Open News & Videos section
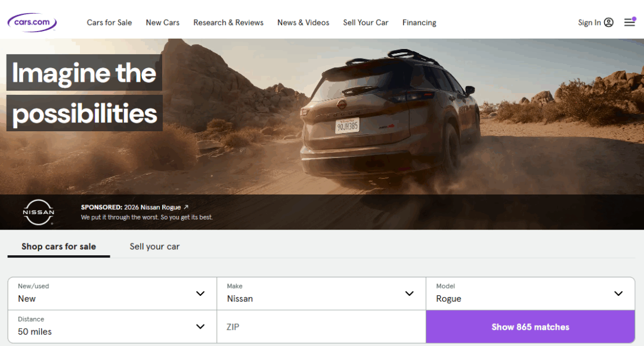The width and height of the screenshot is (644, 346). pos(303,23)
